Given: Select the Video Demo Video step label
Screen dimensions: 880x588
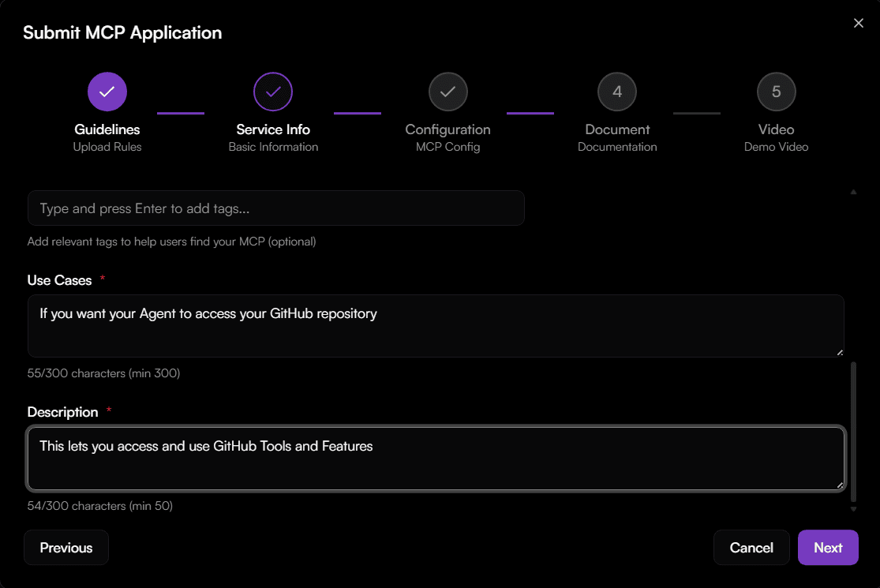Looking at the screenshot, I should tap(776, 137).
